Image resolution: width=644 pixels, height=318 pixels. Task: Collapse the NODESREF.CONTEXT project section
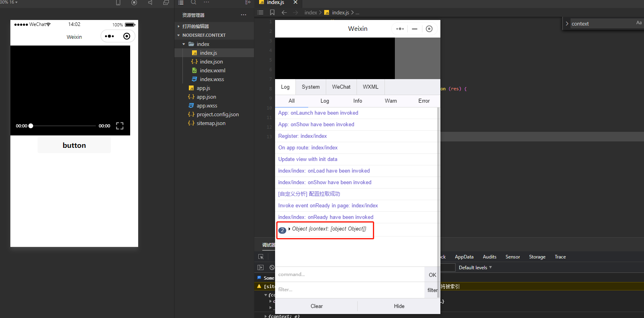pos(204,35)
